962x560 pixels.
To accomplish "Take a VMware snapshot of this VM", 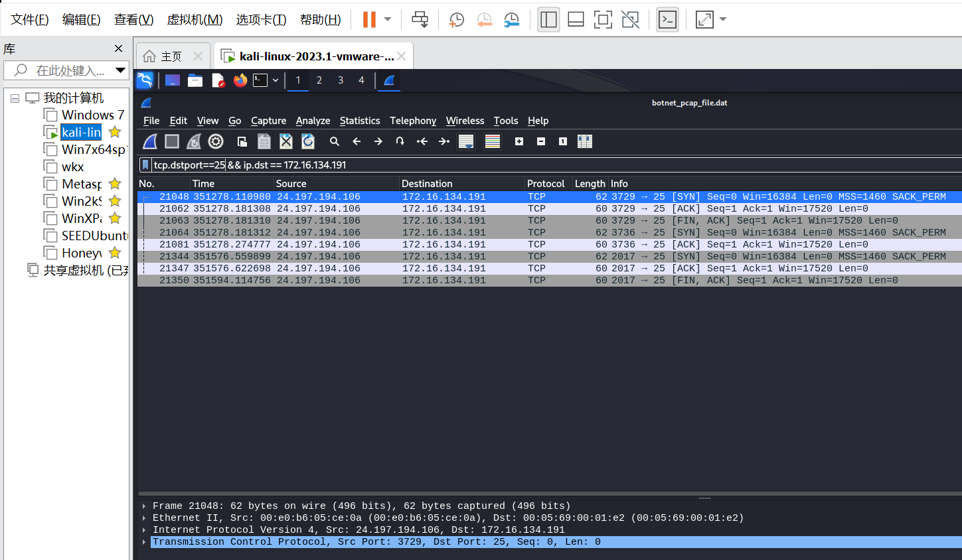I will 457,20.
